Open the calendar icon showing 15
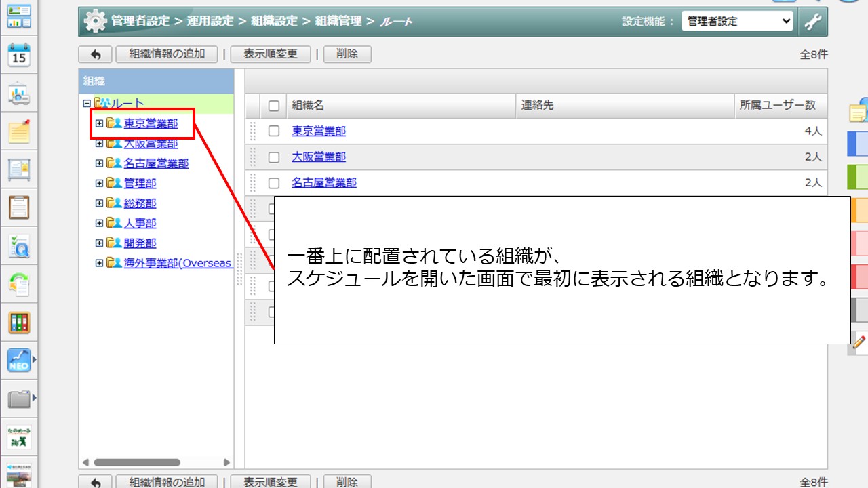Image resolution: width=868 pixels, height=488 pixels. tap(19, 55)
